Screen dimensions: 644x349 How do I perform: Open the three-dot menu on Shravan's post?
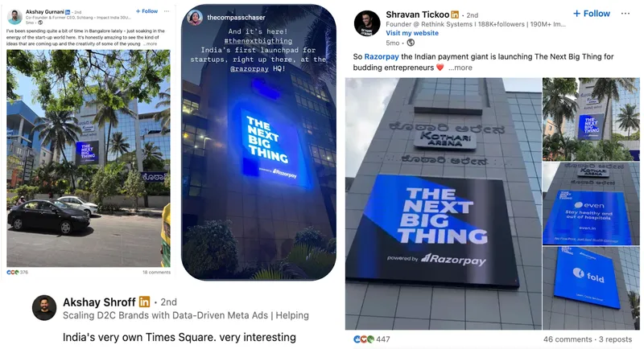pyautogui.click(x=625, y=14)
